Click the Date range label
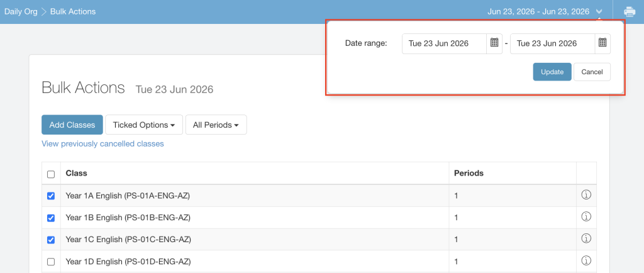The image size is (644, 273). click(x=366, y=43)
